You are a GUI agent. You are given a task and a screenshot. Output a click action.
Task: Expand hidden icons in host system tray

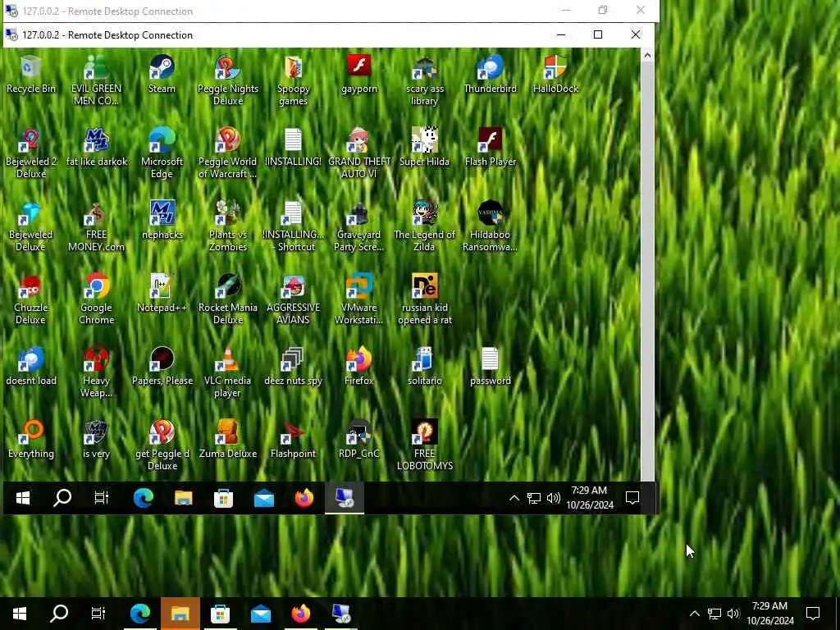coord(694,614)
